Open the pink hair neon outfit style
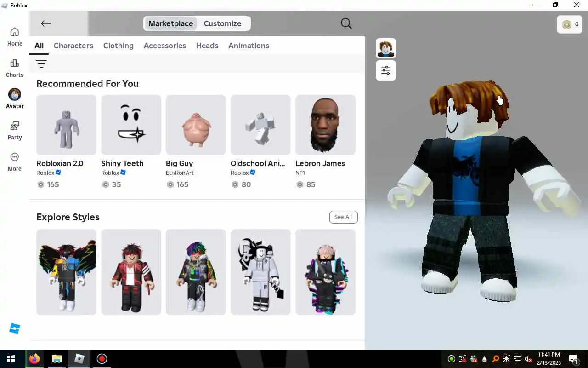Image resolution: width=588 pixels, height=368 pixels. coord(325,272)
